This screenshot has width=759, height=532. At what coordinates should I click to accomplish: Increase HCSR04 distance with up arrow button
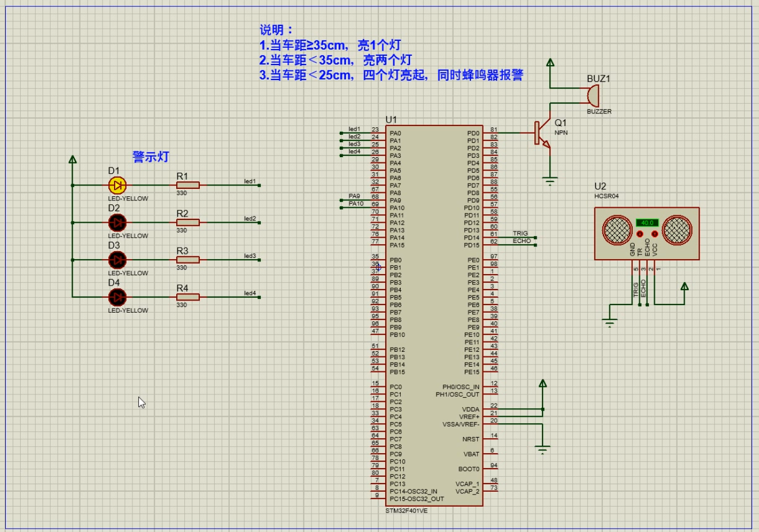[x=655, y=234]
